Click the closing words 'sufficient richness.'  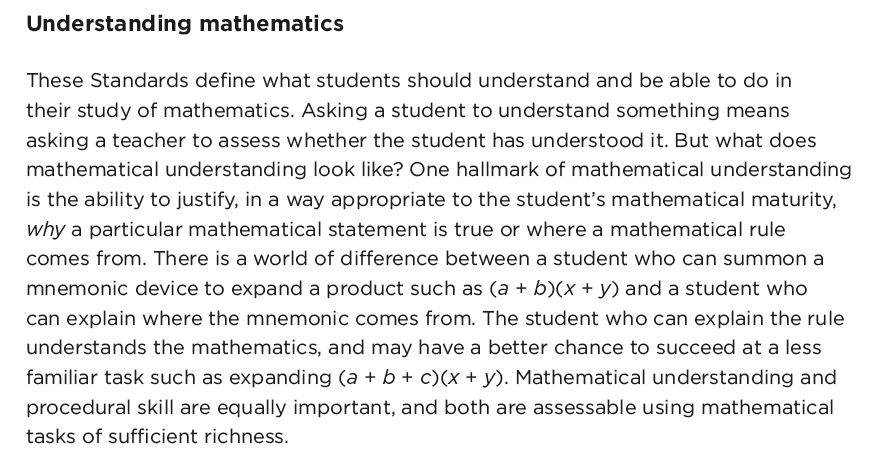pos(198,436)
